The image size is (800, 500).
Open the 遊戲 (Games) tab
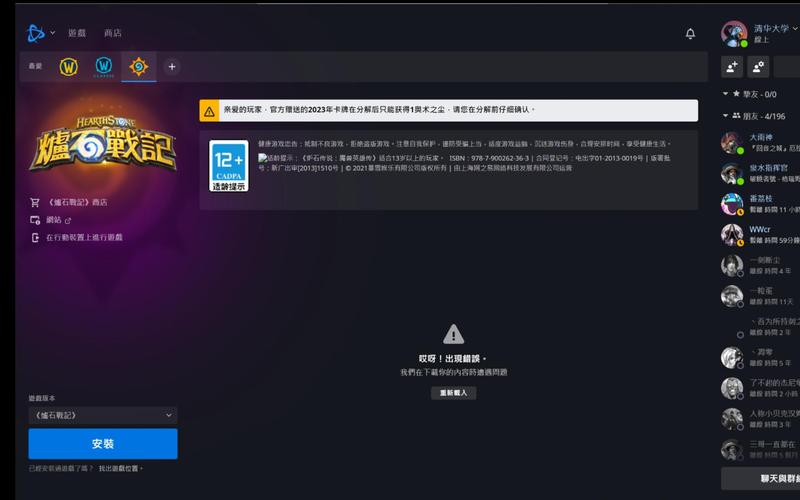(77, 33)
